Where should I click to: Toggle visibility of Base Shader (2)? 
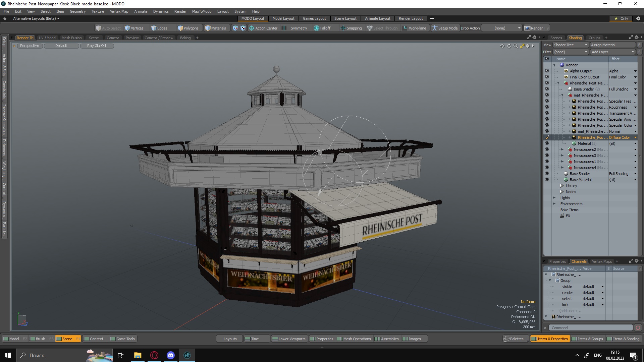click(x=547, y=89)
